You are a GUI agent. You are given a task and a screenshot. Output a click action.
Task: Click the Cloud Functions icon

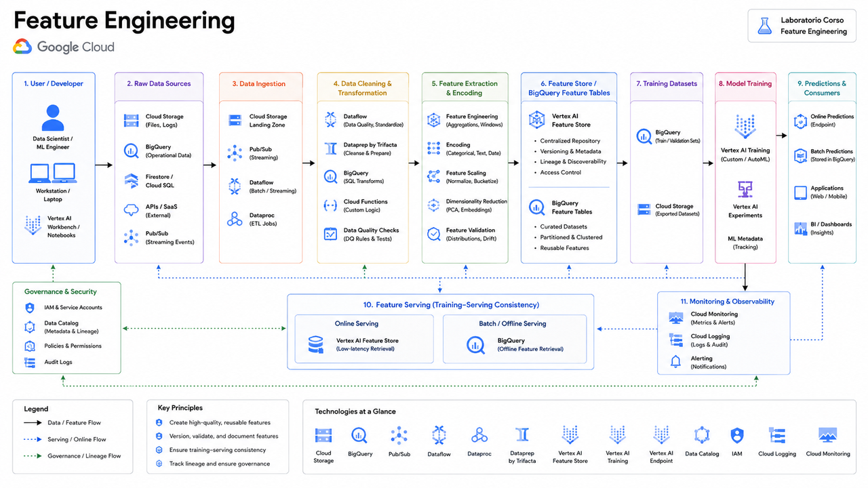coord(331,205)
